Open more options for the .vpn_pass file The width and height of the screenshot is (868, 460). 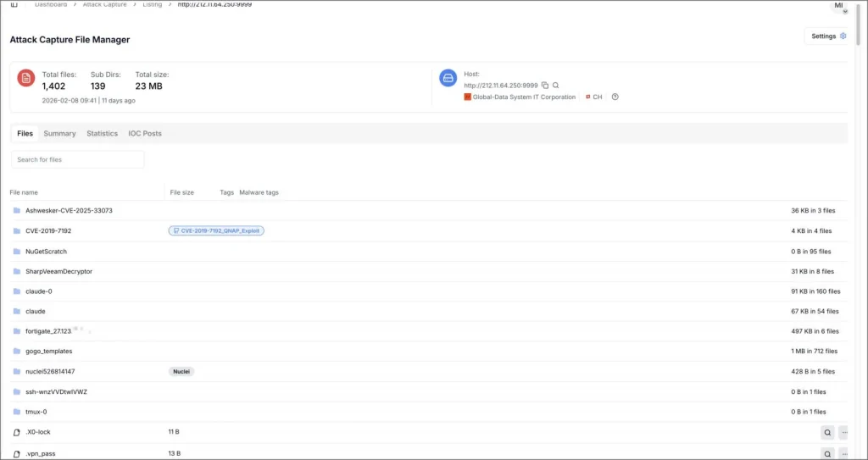pyautogui.click(x=843, y=453)
